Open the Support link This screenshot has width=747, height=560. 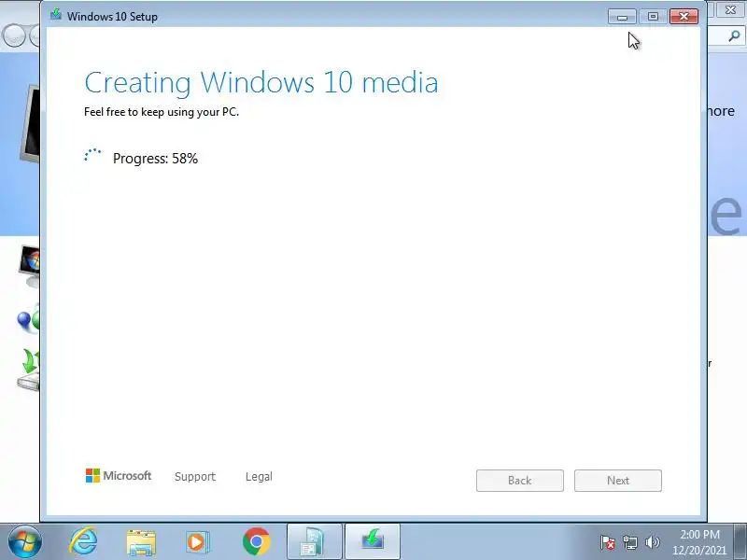click(x=195, y=477)
